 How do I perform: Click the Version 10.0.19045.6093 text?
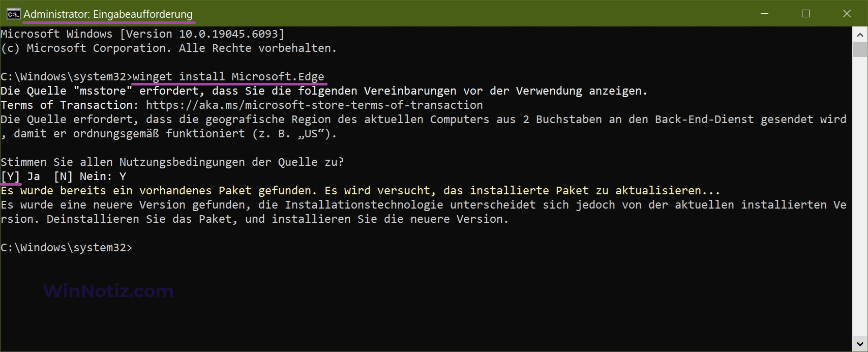202,34
